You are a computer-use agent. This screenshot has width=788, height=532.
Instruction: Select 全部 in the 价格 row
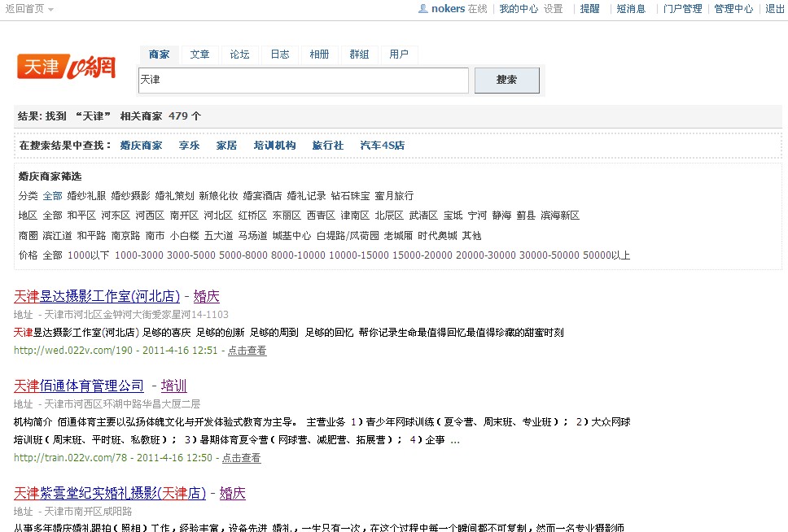click(53, 255)
